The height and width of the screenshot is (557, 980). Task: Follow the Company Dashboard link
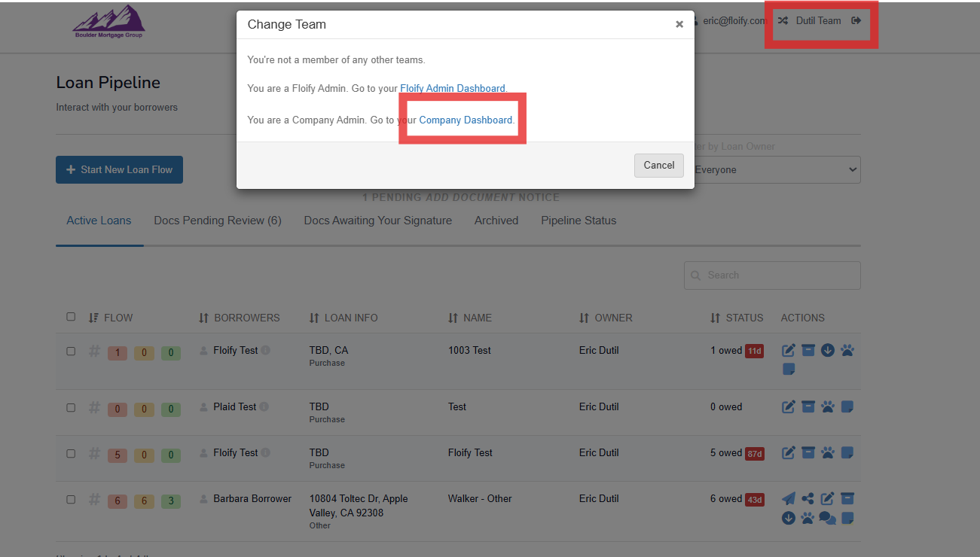(x=466, y=120)
